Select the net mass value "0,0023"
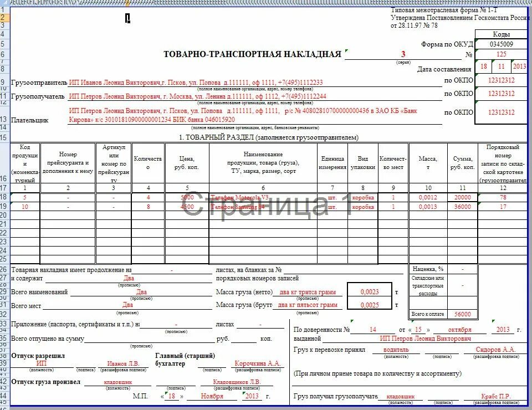The width and height of the screenshot is (532, 410). click(x=370, y=292)
